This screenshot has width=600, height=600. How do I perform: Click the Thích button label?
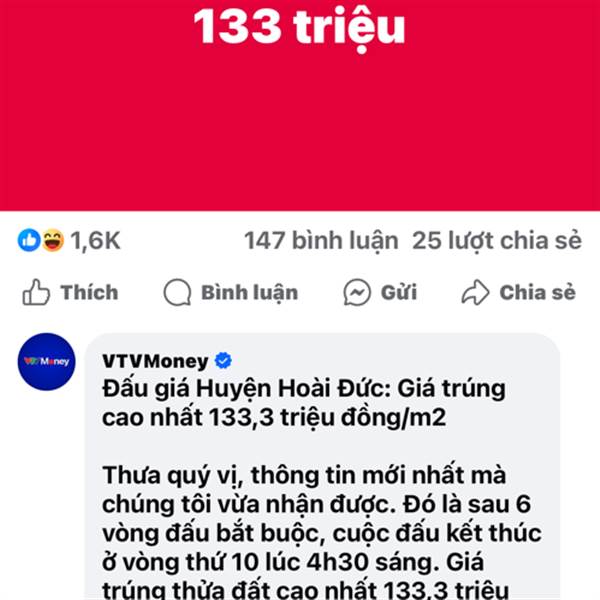[x=90, y=292]
